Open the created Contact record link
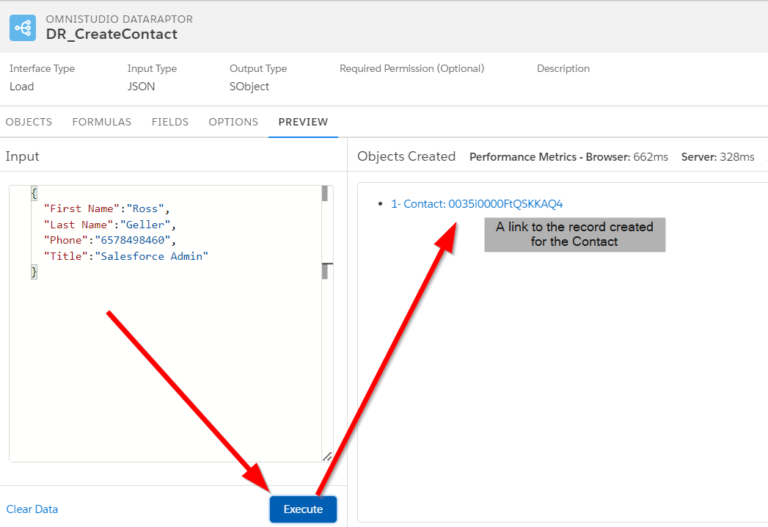This screenshot has height=527, width=768. tap(477, 204)
